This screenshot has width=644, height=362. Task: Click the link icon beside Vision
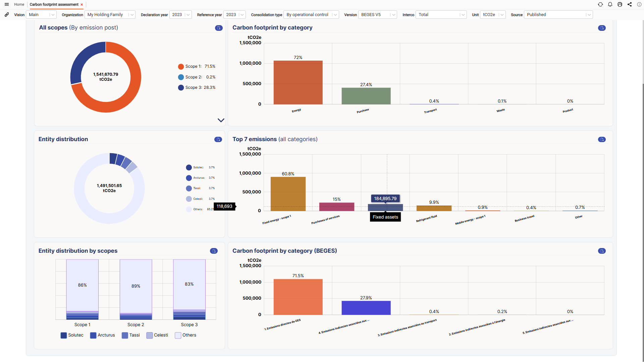tap(7, 15)
